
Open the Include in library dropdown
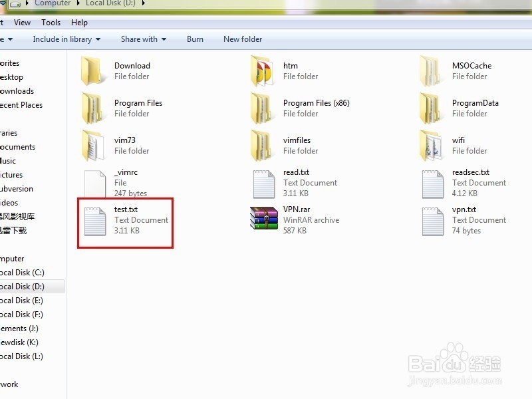point(66,39)
